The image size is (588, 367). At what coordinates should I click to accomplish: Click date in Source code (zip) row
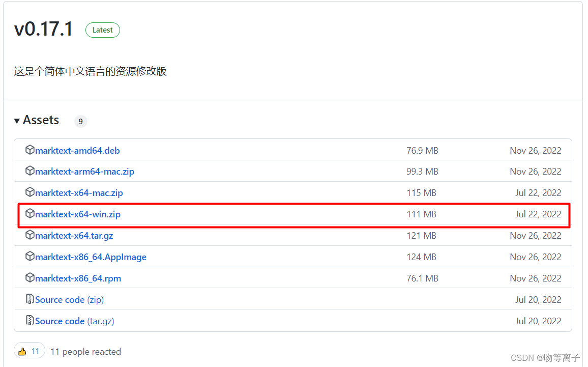tap(538, 300)
